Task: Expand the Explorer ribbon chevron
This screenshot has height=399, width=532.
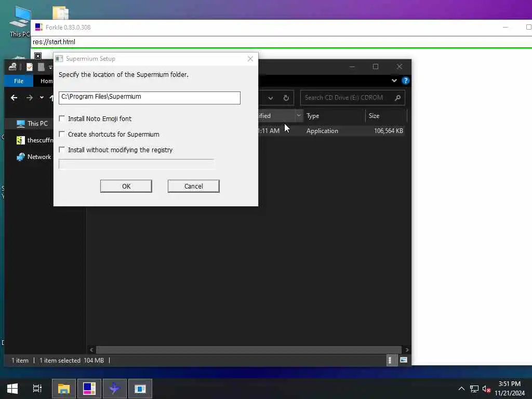Action: click(x=394, y=81)
